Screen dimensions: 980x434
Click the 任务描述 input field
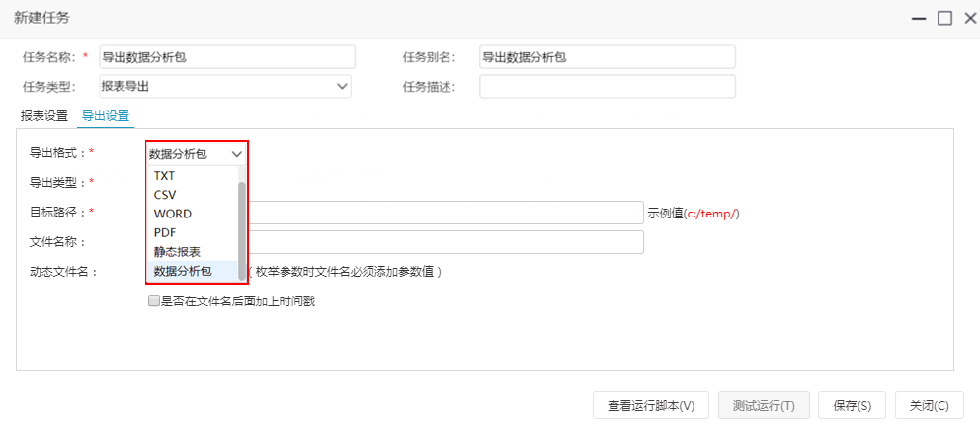click(x=608, y=86)
